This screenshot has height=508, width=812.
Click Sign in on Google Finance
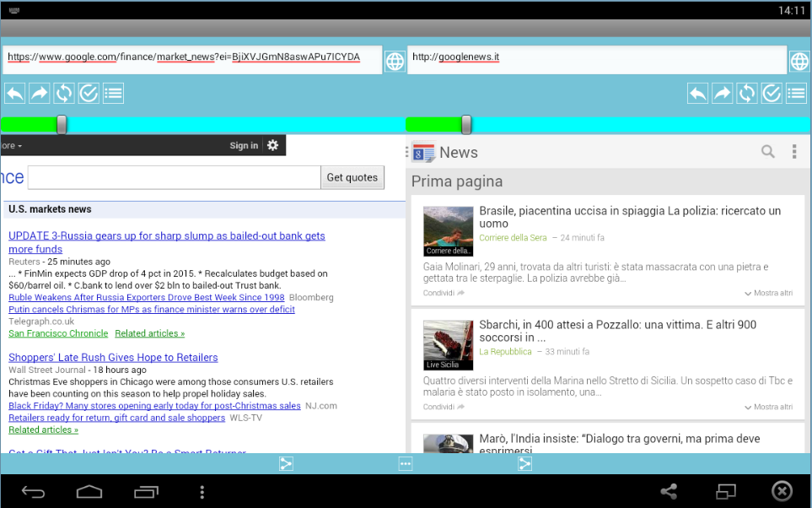pyautogui.click(x=244, y=146)
